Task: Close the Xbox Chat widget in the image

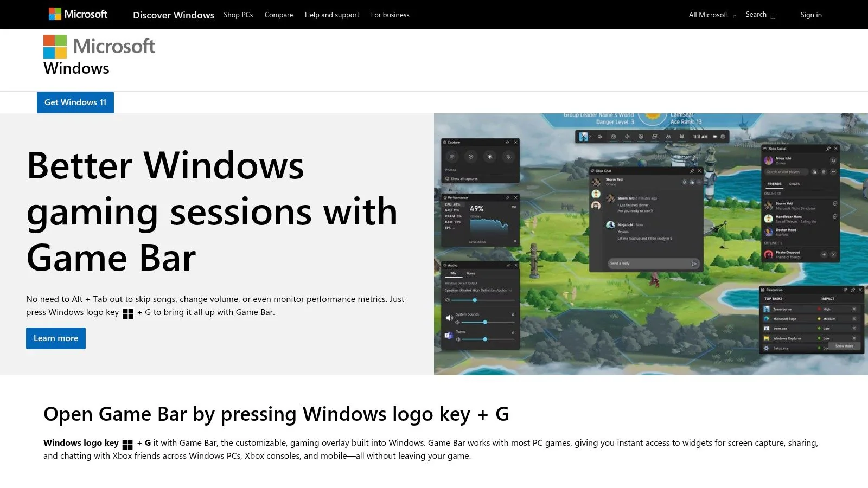Action: [699, 171]
